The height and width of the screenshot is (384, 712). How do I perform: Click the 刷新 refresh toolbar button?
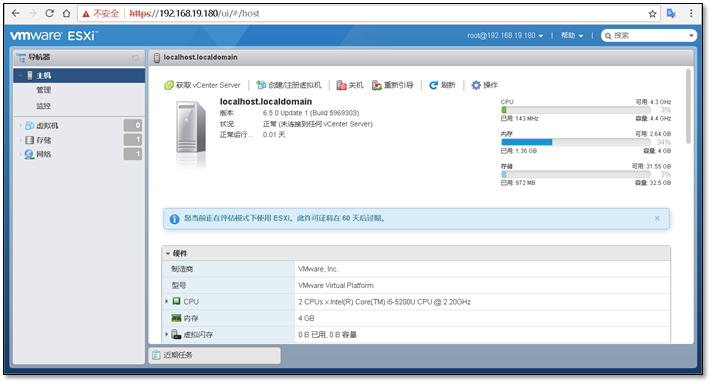point(442,85)
